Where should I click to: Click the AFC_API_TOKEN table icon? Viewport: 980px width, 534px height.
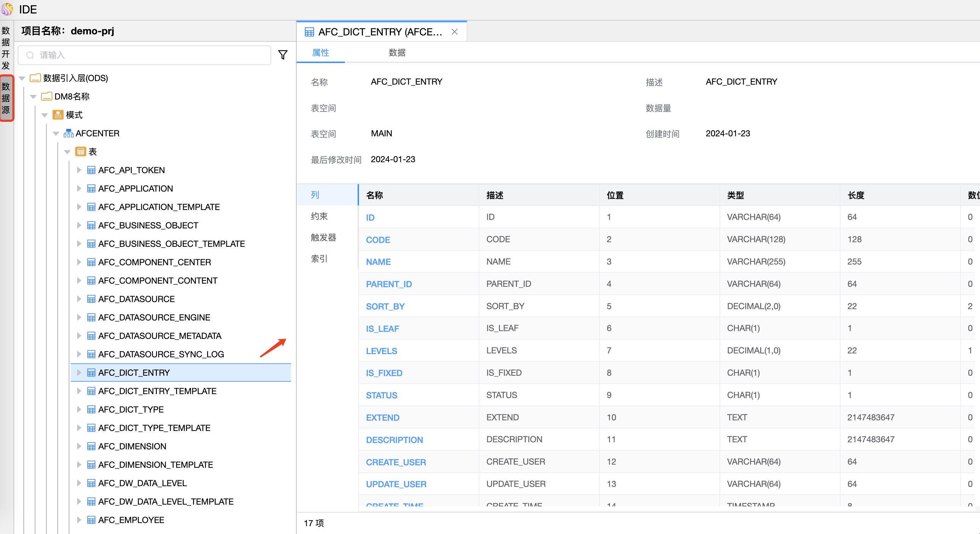click(x=91, y=170)
